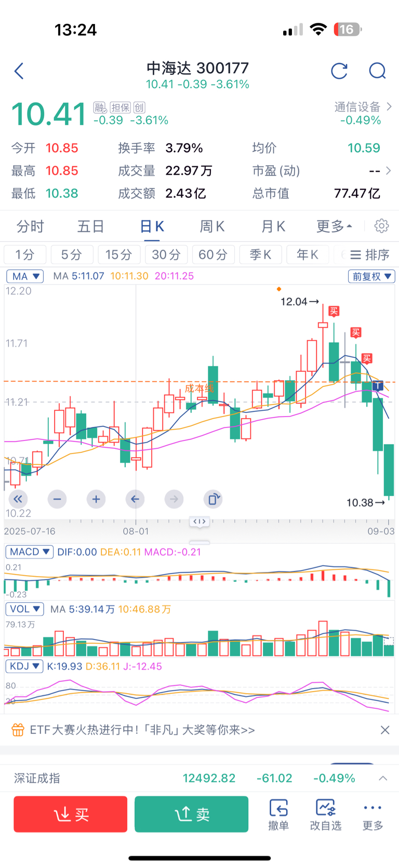Open 撤单 cancel order icon
The height and width of the screenshot is (868, 399).
278,814
